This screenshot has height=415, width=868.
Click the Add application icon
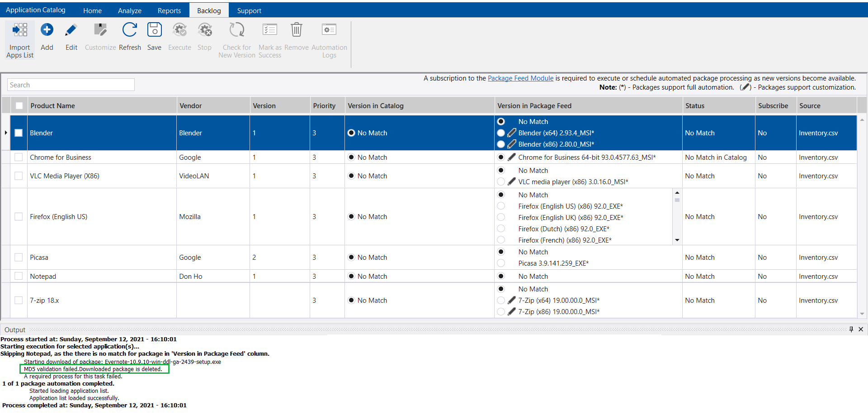[x=47, y=30]
